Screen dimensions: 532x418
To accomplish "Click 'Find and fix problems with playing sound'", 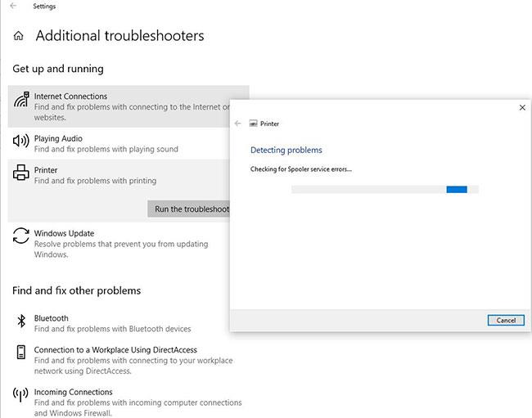I will 106,149.
